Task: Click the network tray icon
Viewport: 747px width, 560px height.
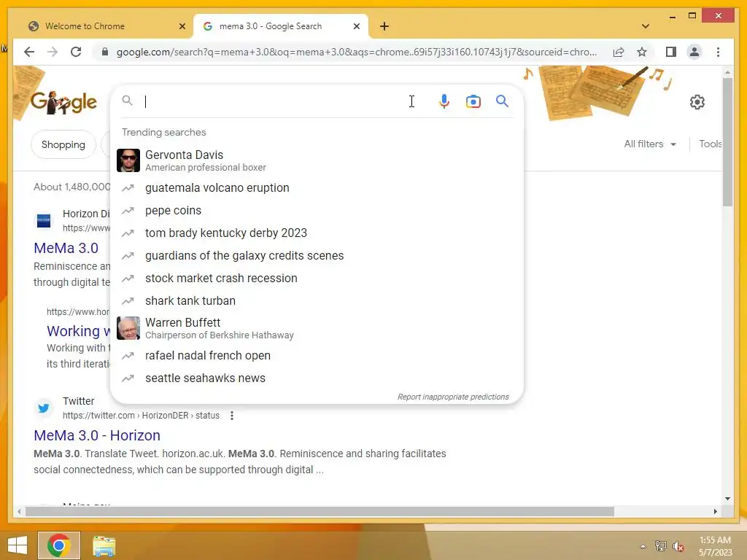Action: (x=660, y=546)
